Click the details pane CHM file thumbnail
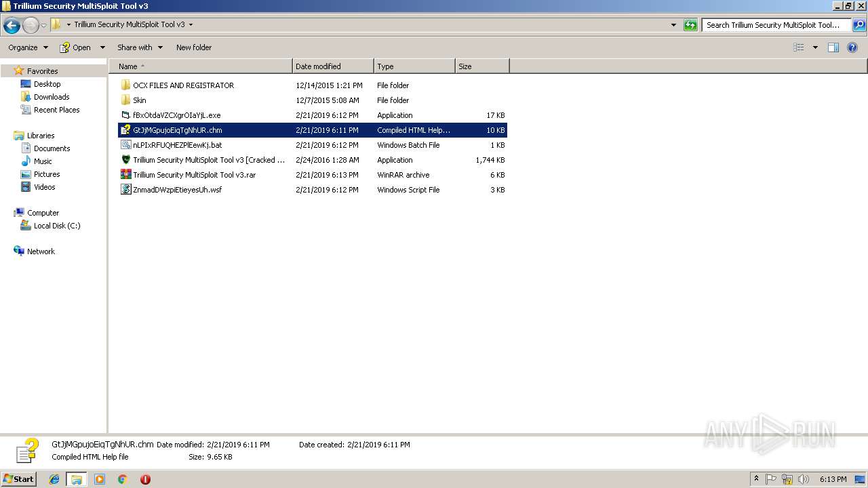The height and width of the screenshot is (488, 868). point(27,451)
